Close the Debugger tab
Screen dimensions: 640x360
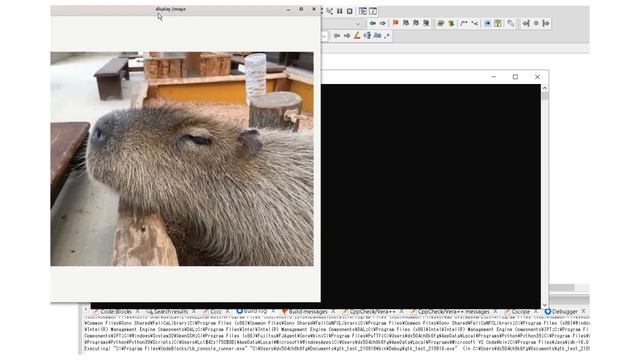click(x=583, y=311)
